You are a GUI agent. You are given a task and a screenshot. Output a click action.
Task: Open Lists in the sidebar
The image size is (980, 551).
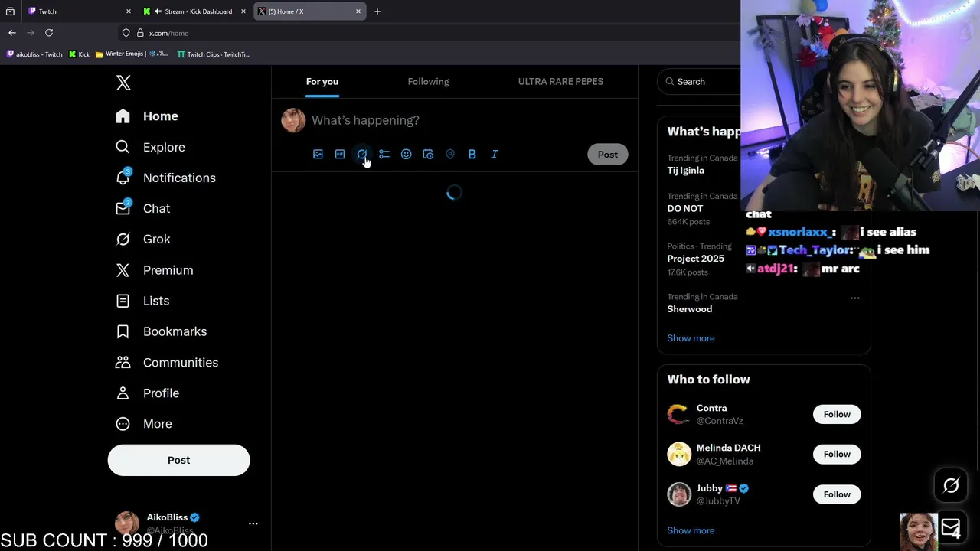pos(142,301)
